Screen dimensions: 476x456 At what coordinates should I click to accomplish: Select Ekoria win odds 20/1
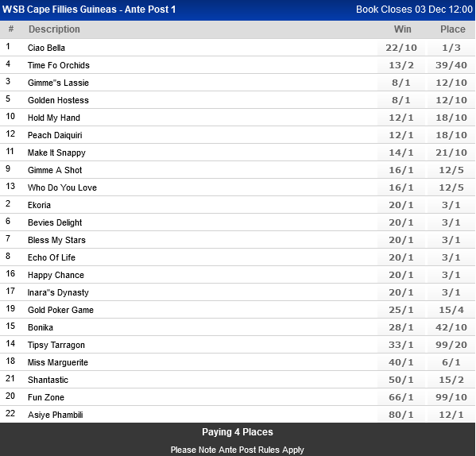click(401, 205)
